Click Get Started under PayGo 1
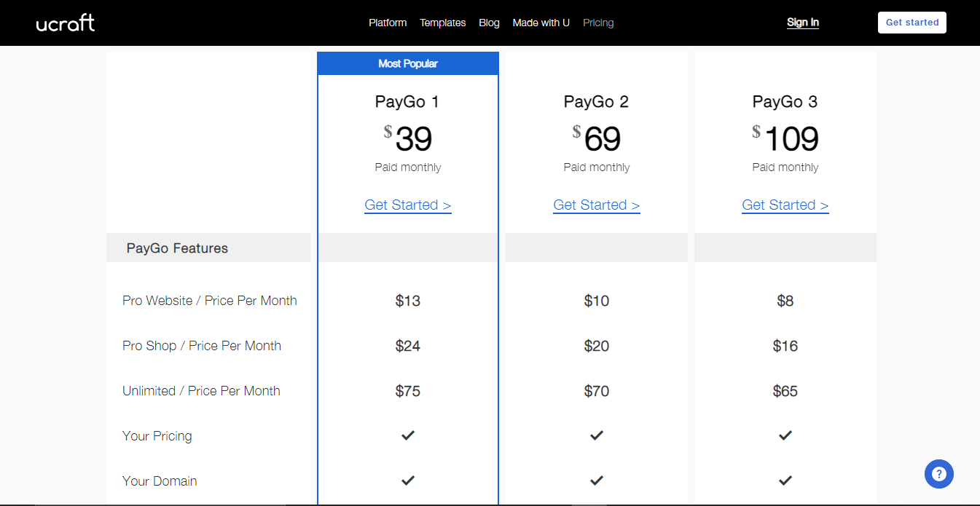This screenshot has width=980, height=506. 408,205
